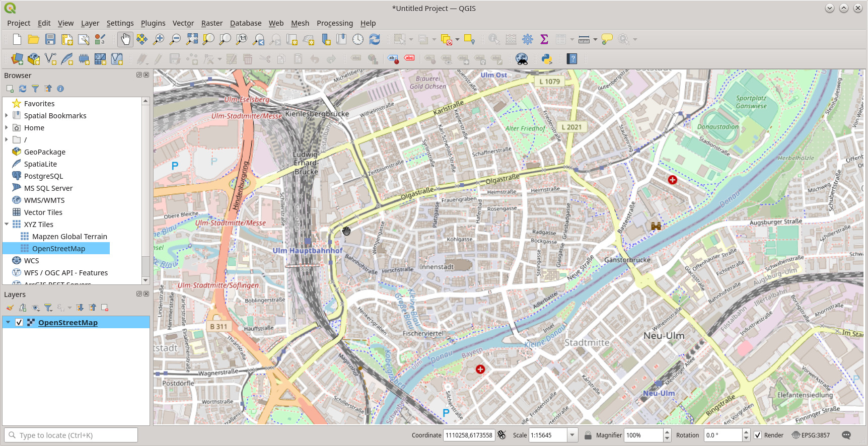Open the Processing menu
The width and height of the screenshot is (868, 446).
coord(335,23)
